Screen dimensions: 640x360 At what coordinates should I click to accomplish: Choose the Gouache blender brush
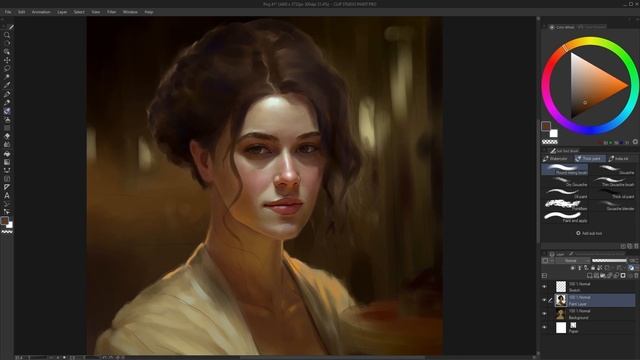pos(612,205)
